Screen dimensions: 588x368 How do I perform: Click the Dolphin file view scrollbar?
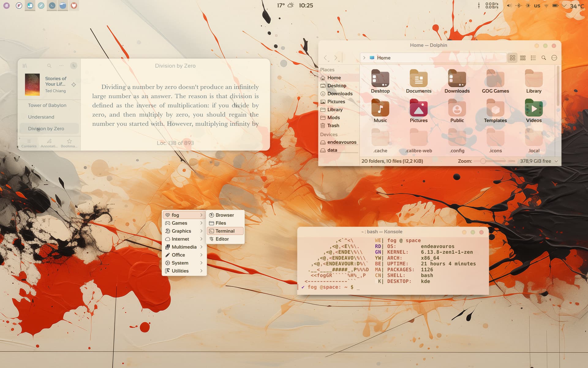558,86
